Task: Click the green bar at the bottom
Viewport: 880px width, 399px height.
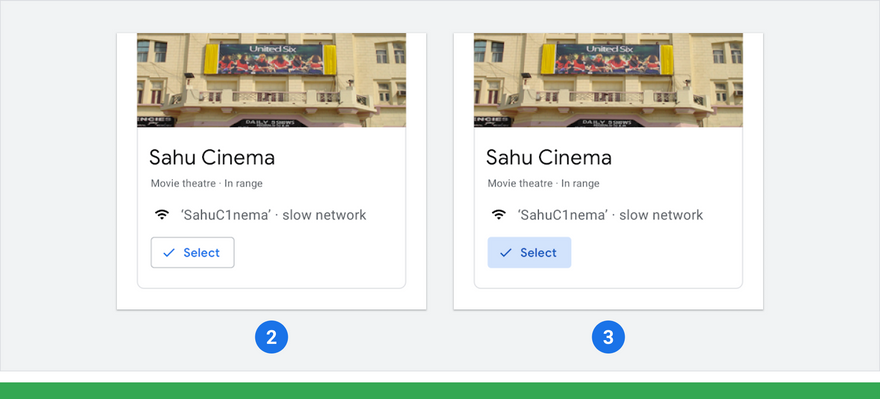Action: [x=440, y=391]
